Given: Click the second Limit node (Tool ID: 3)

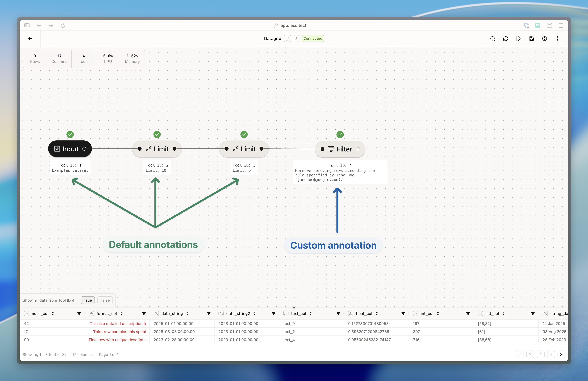Looking at the screenshot, I should pyautogui.click(x=244, y=149).
